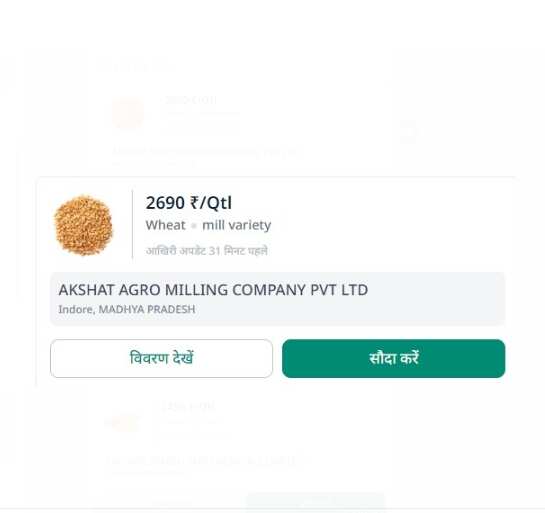Image resolution: width=545 pixels, height=513 pixels.
Task: Click the green सौदा करें button
Action: (393, 358)
